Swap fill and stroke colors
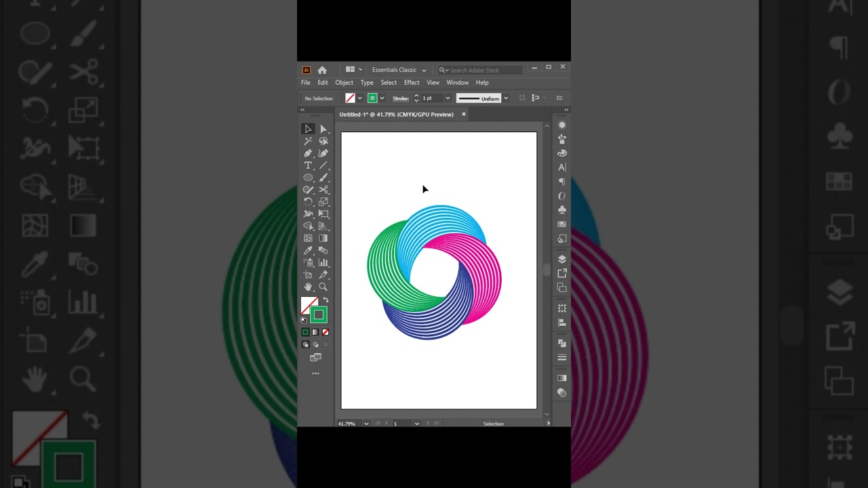 coord(325,300)
